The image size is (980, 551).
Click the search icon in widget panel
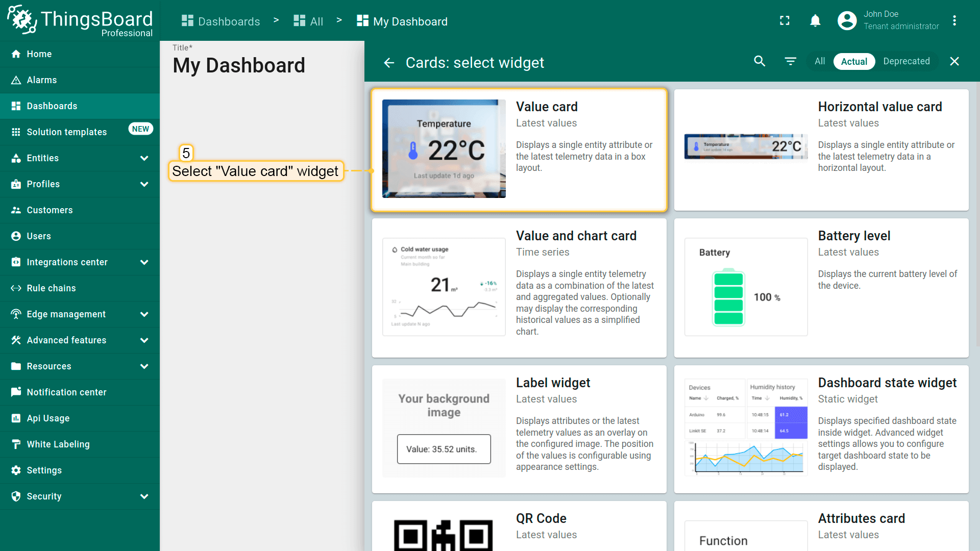click(759, 61)
